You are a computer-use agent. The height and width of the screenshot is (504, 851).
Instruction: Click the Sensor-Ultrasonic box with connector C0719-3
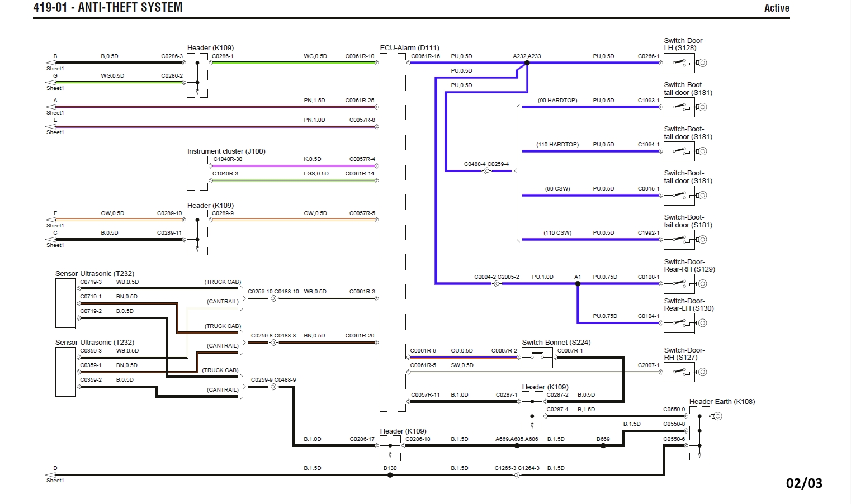[x=65, y=303]
